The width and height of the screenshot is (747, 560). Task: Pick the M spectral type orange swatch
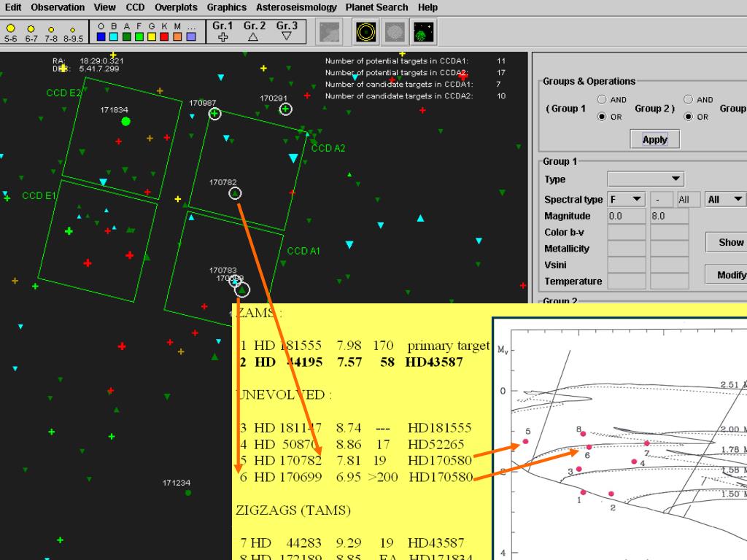(177, 36)
